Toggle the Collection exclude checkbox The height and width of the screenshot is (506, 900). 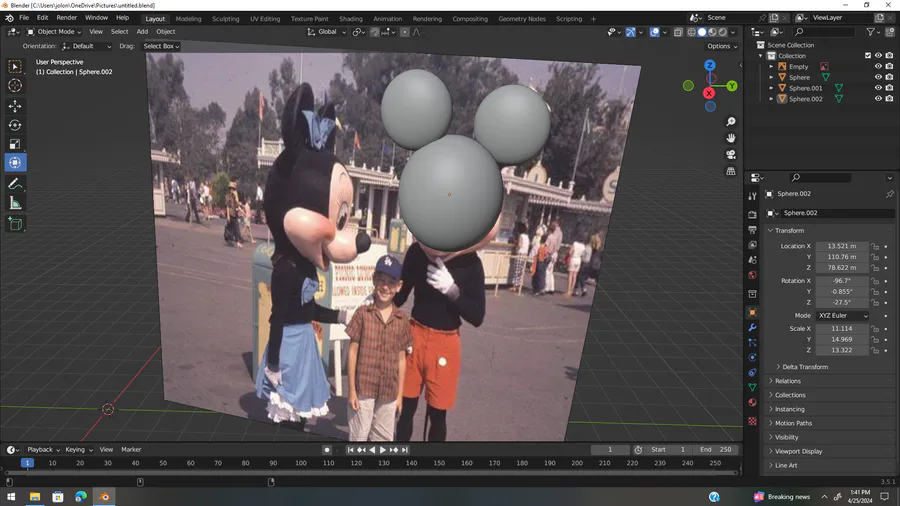(868, 56)
